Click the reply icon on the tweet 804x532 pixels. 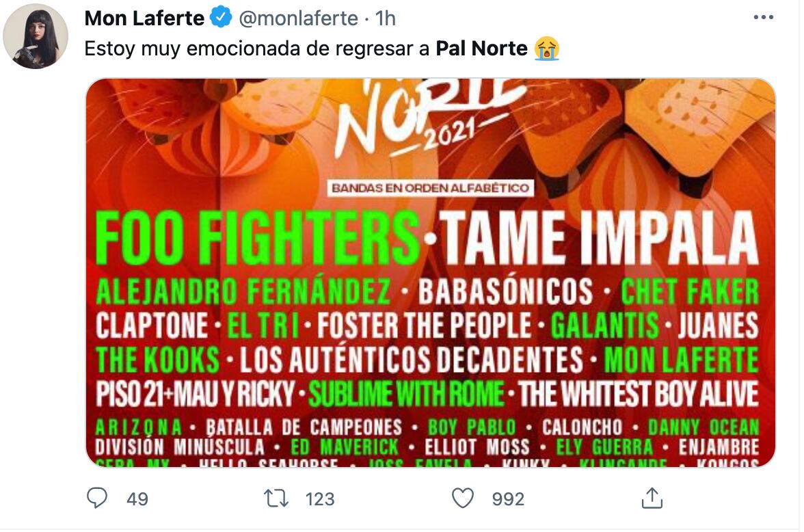(x=97, y=500)
